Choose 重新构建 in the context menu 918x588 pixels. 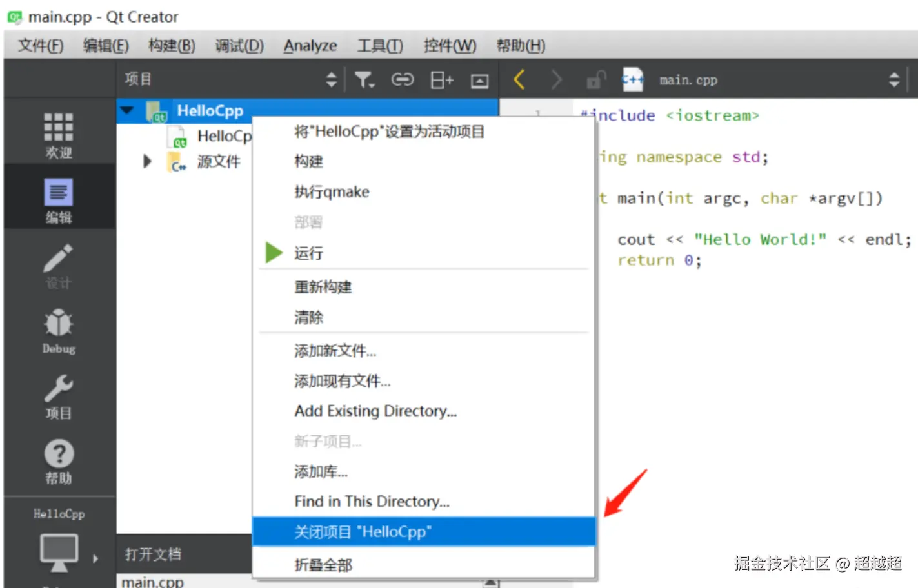coord(423,287)
